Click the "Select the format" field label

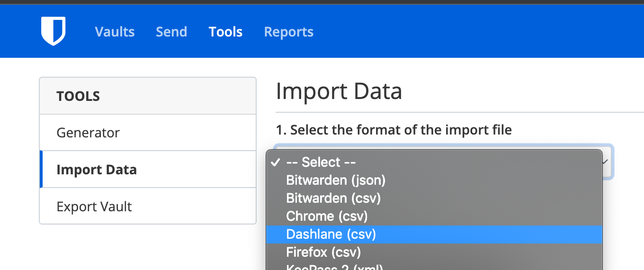394,130
